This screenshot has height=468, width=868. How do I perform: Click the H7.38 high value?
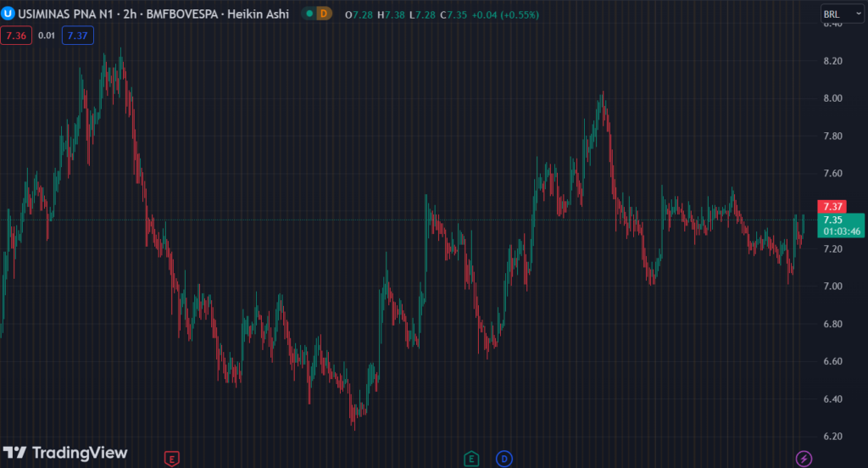391,15
